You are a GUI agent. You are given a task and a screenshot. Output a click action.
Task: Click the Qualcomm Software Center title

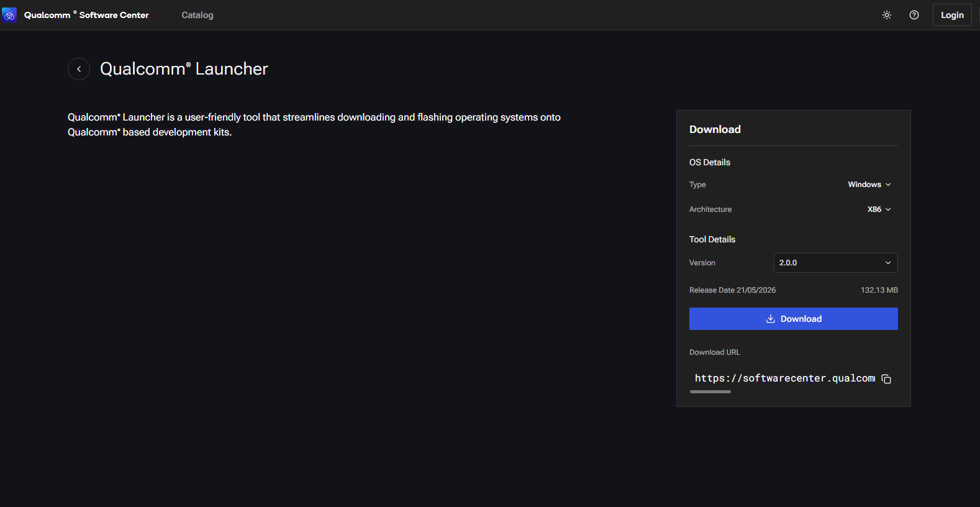[x=86, y=15]
